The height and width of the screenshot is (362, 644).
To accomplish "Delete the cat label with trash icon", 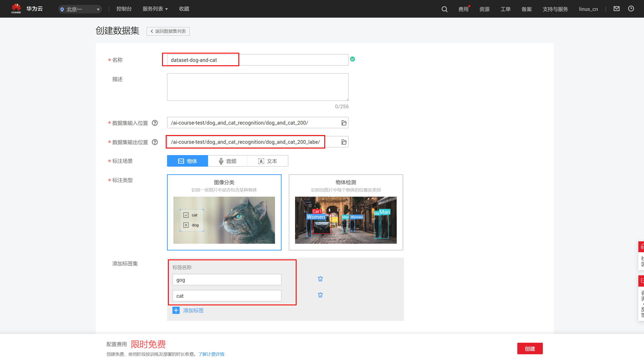I will (x=320, y=295).
